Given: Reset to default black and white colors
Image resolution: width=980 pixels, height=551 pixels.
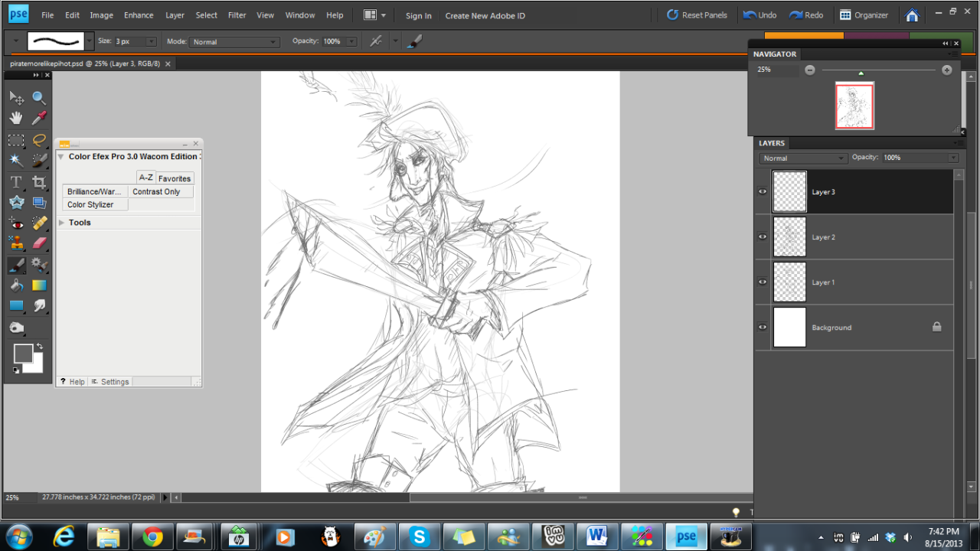Looking at the screenshot, I should [15, 370].
